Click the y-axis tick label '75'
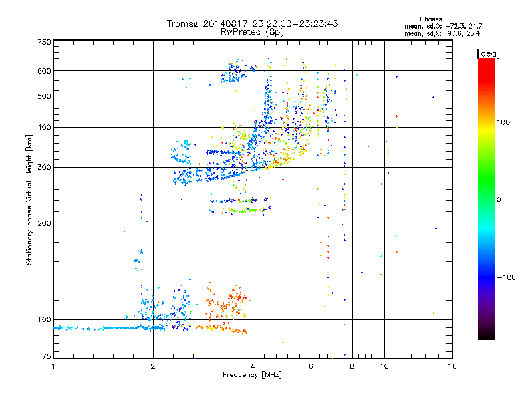This screenshot has width=532, height=399. tap(47, 356)
